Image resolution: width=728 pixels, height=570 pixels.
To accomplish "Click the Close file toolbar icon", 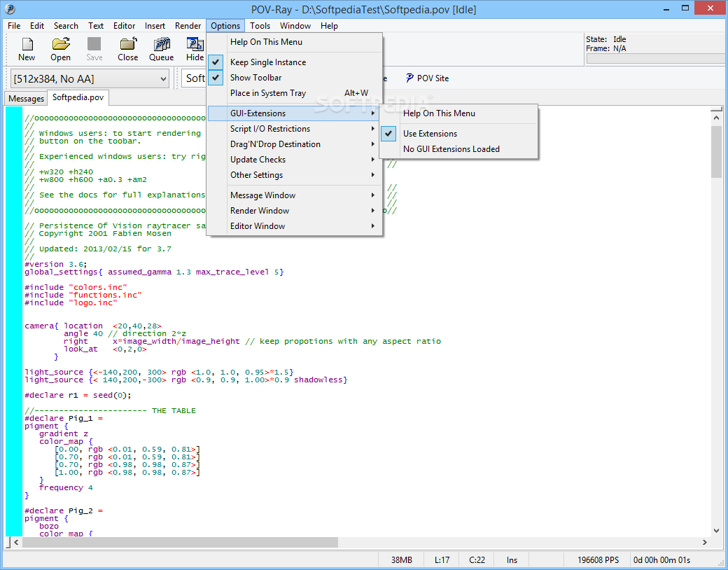I will (127, 48).
